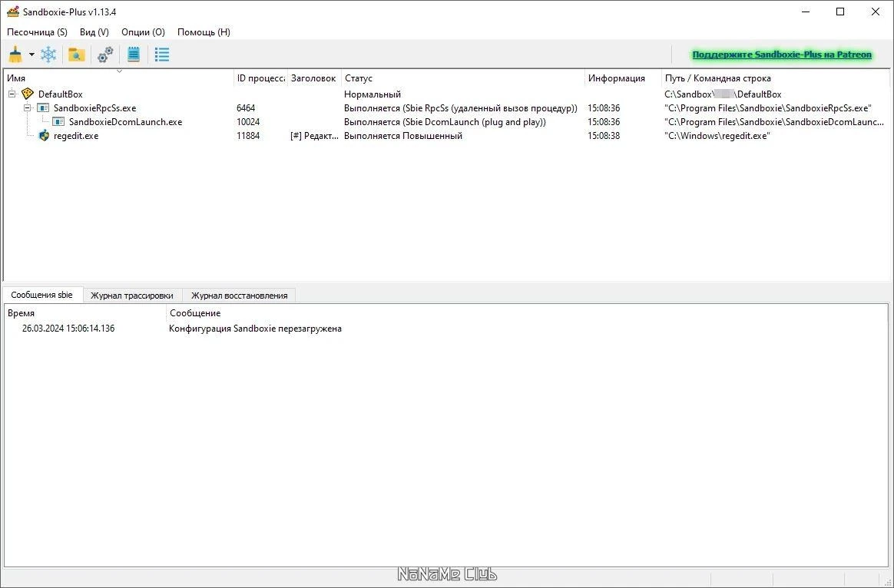Select the SandboxieDcomLaunch.exe process row

click(446, 121)
